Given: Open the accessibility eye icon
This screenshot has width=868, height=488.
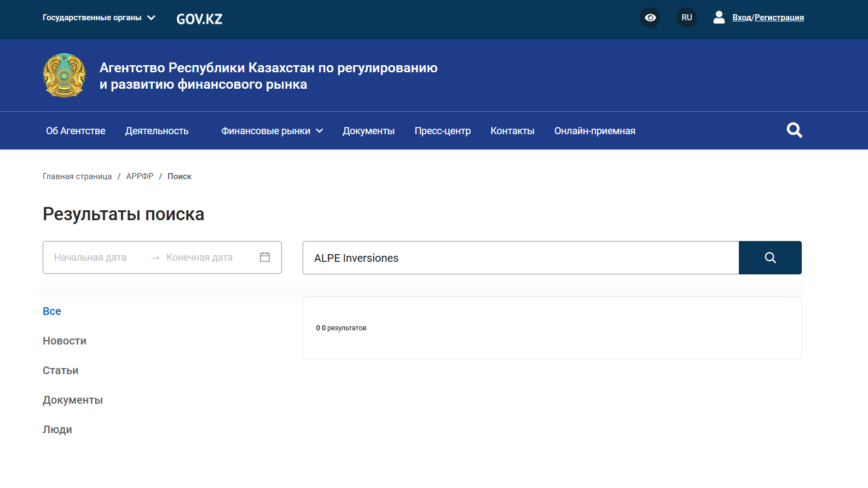Looking at the screenshot, I should [x=650, y=18].
